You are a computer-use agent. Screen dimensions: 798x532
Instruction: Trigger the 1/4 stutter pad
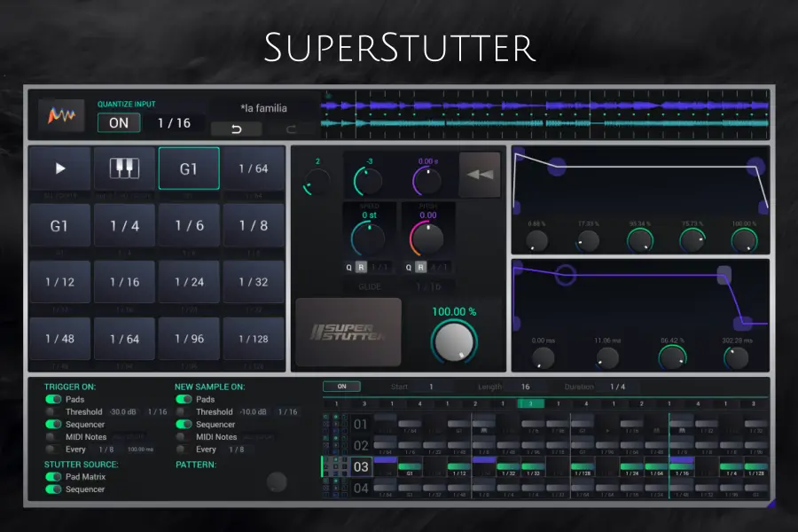click(124, 225)
